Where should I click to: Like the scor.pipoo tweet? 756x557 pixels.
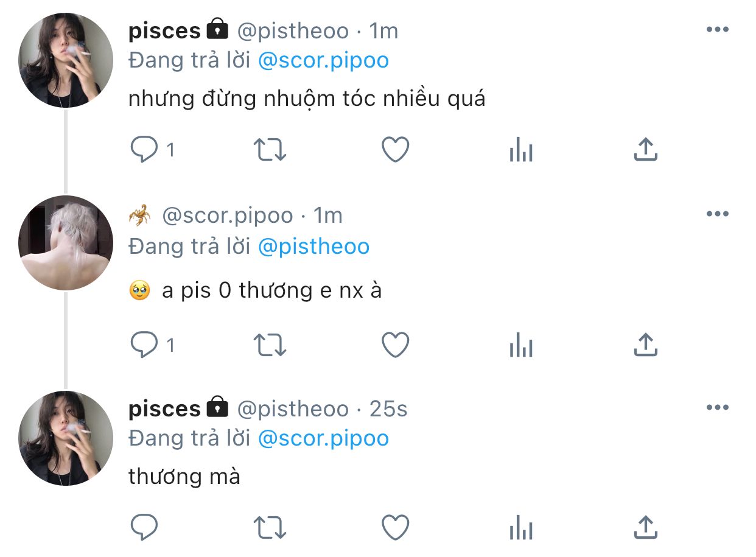click(x=395, y=345)
